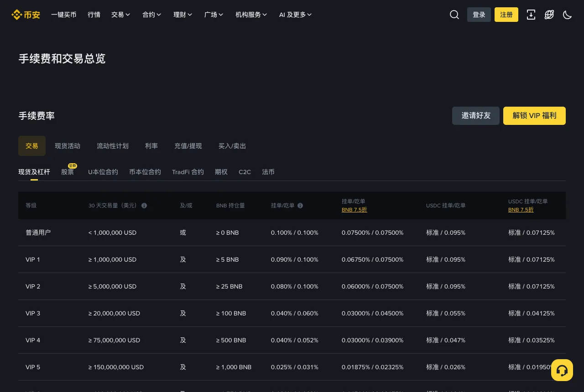The height and width of the screenshot is (392, 584).
Task: Expand the 交易 dropdown in top nav
Action: click(121, 15)
